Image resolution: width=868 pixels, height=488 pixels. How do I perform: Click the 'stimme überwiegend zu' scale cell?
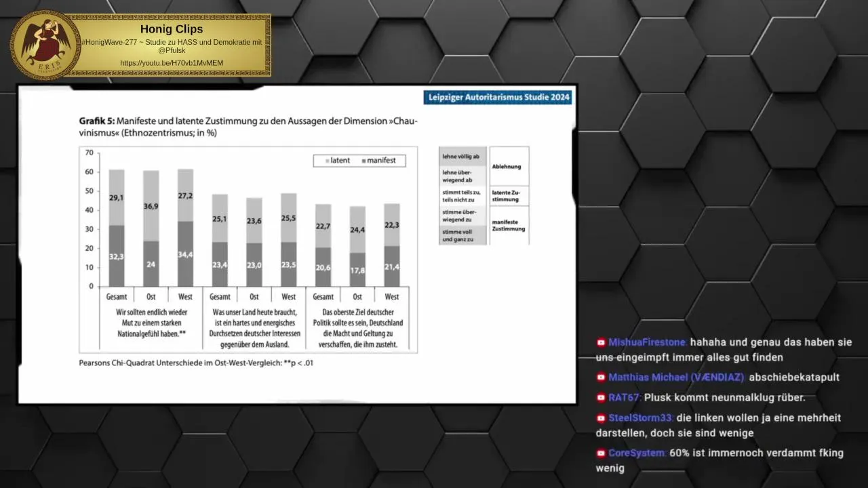point(462,216)
